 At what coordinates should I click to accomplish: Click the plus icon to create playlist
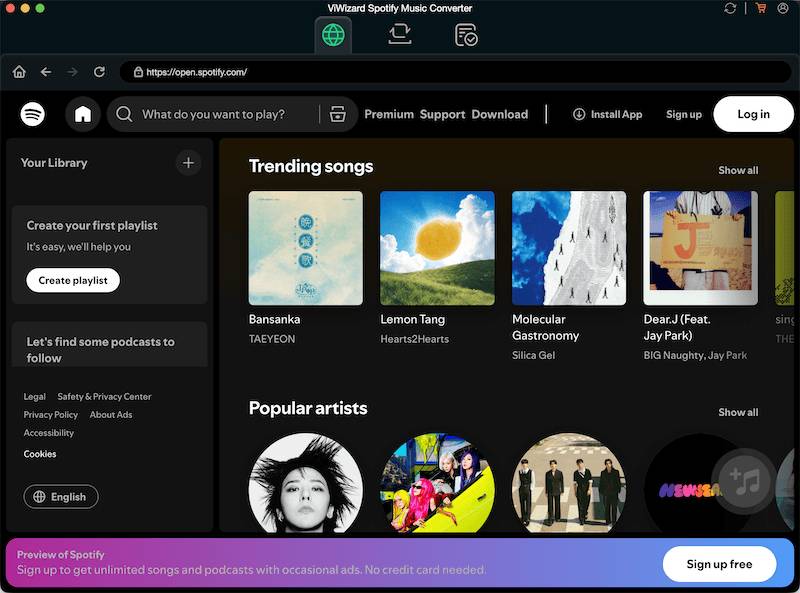188,163
